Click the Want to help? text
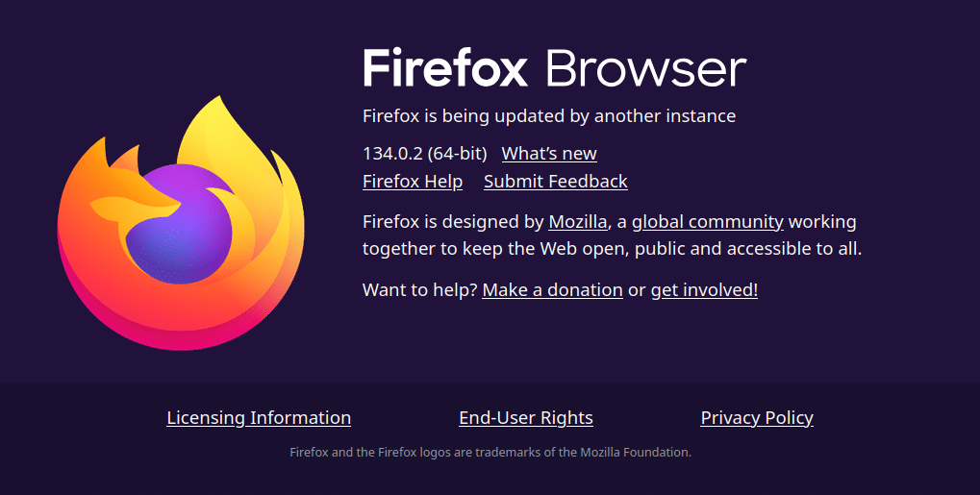 click(419, 289)
